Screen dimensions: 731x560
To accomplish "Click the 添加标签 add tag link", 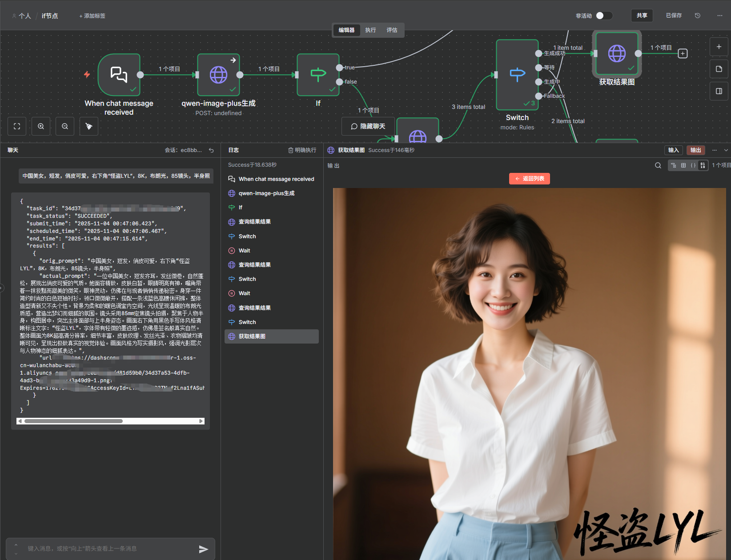I will (92, 16).
